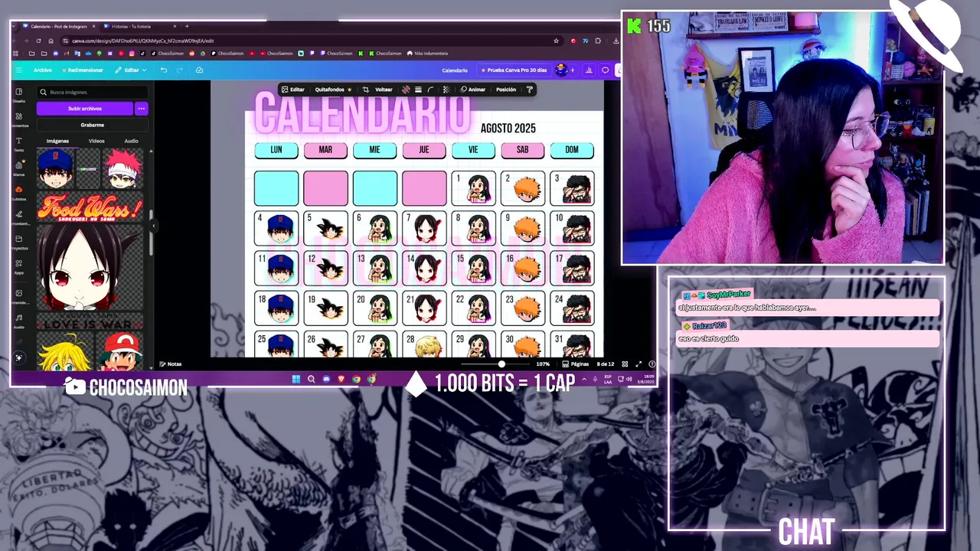Image resolution: width=980 pixels, height=551 pixels.
Task: Select the blue cap boy thumbnail
Action: point(55,169)
